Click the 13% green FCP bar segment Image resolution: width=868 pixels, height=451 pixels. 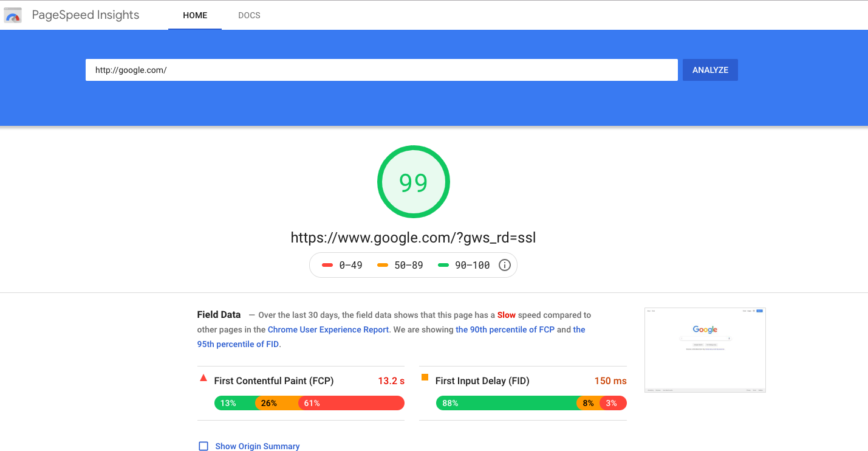pyautogui.click(x=234, y=403)
